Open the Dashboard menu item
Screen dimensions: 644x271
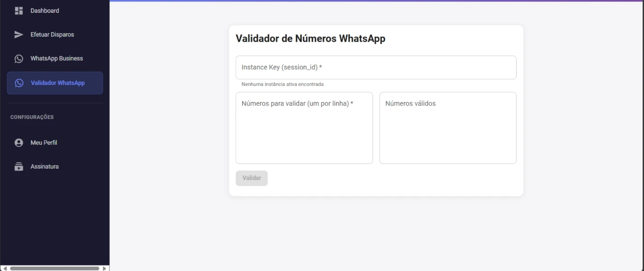(55, 11)
